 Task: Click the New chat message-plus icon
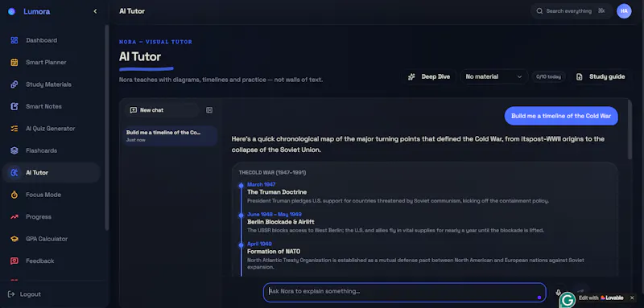tap(133, 110)
